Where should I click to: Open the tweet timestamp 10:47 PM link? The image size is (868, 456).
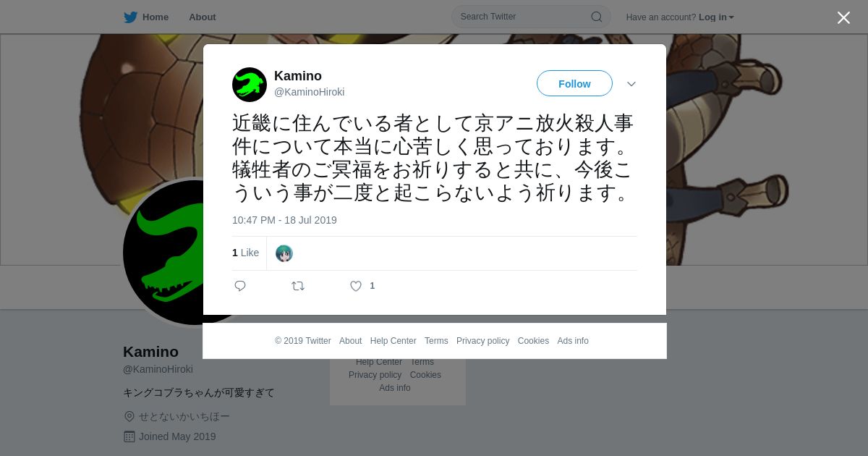284,220
